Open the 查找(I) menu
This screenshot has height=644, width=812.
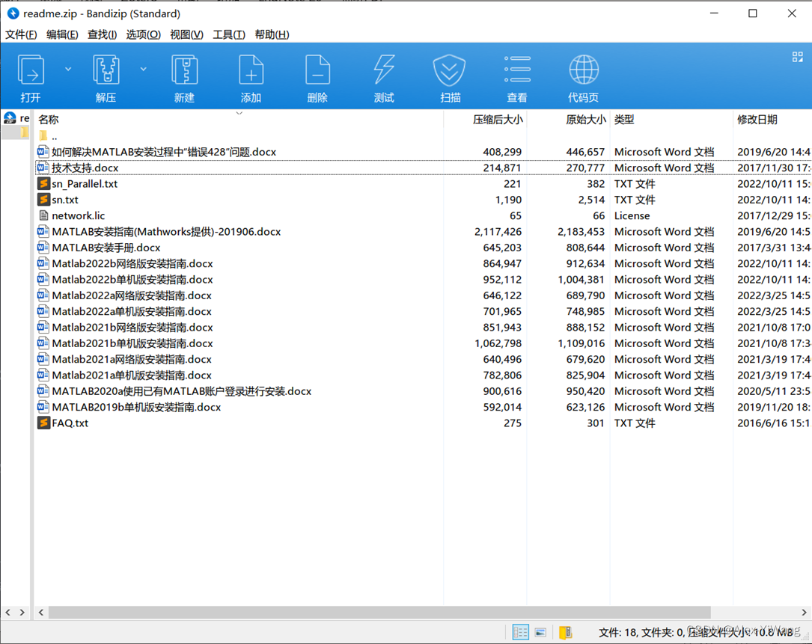tap(102, 34)
